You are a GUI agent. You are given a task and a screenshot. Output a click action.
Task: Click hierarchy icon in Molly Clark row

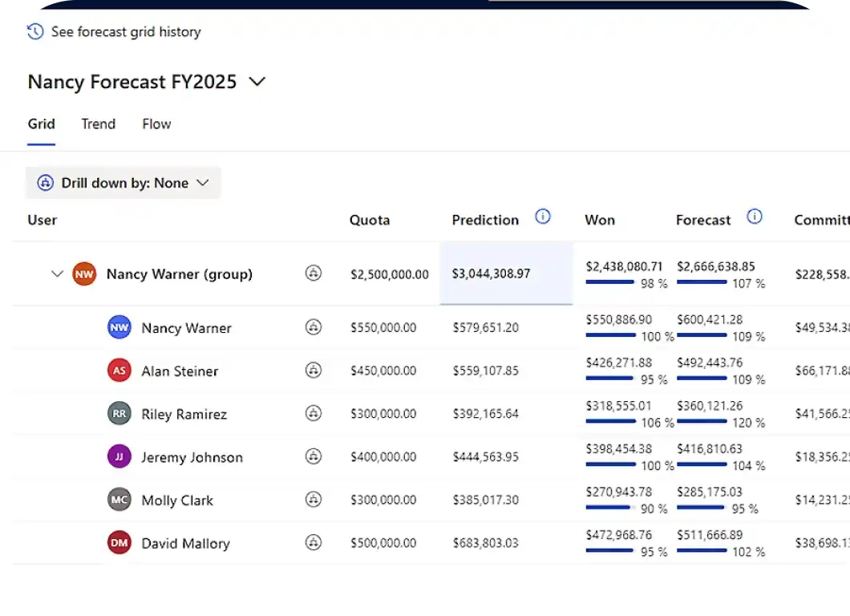[314, 500]
